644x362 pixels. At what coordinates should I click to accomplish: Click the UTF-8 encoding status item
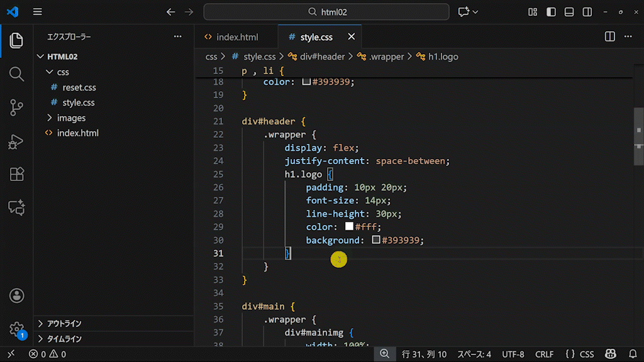pyautogui.click(x=513, y=354)
